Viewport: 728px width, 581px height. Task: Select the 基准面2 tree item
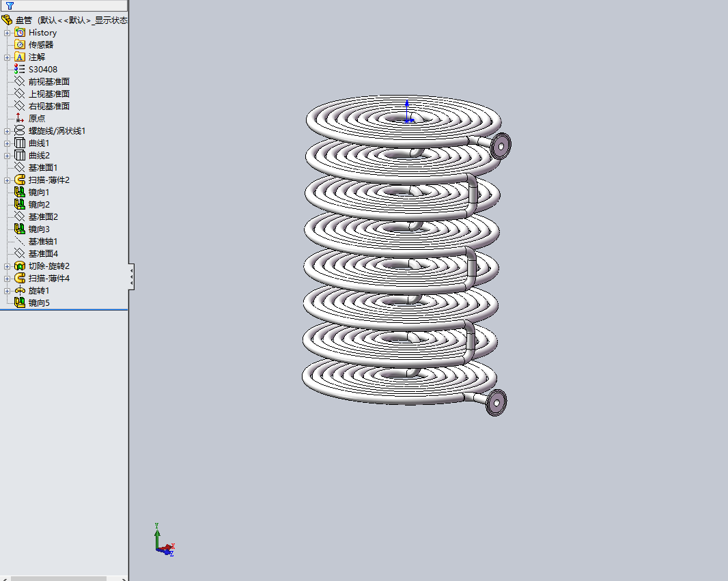[x=36, y=216]
